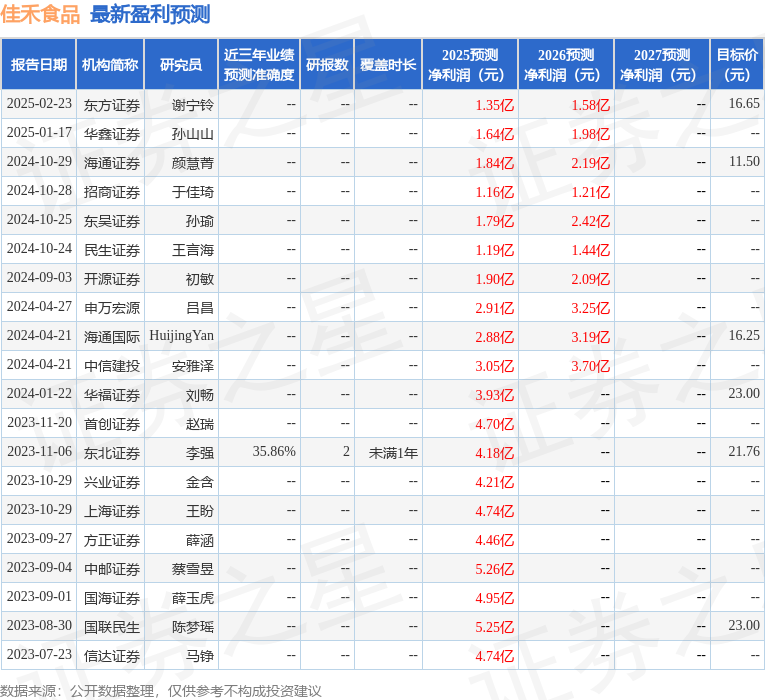Click analyst name 王盼

[x=200, y=511]
